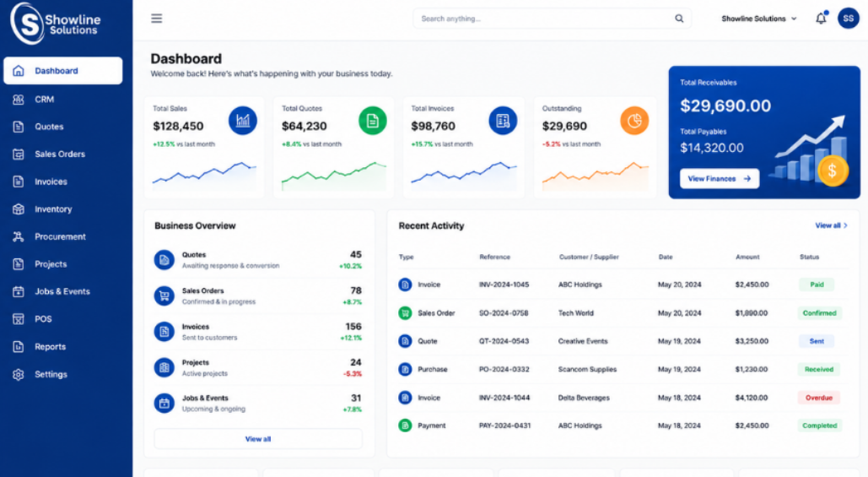Click the purchase icon for PO-2024-0332
Image resolution: width=868 pixels, height=477 pixels.
pyautogui.click(x=405, y=369)
